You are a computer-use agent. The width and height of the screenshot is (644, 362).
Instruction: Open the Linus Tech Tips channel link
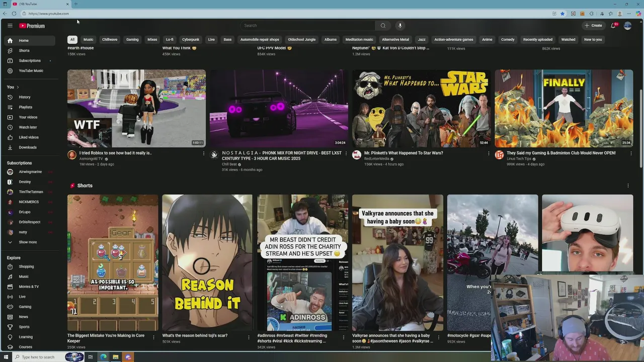click(x=519, y=159)
